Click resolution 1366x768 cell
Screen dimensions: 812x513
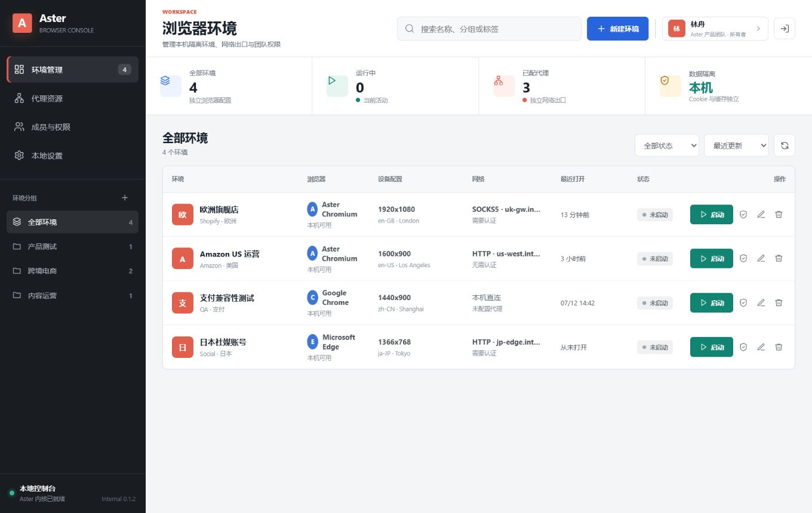point(394,342)
